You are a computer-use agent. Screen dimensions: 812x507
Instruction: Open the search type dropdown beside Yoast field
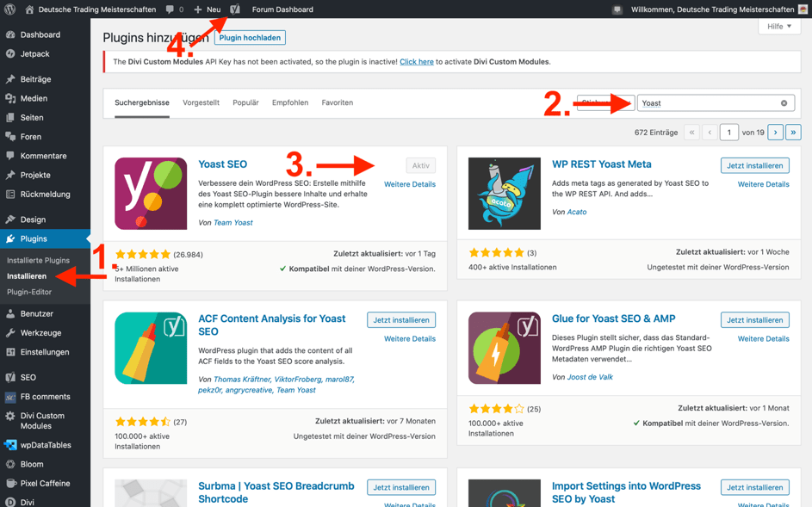tap(606, 103)
